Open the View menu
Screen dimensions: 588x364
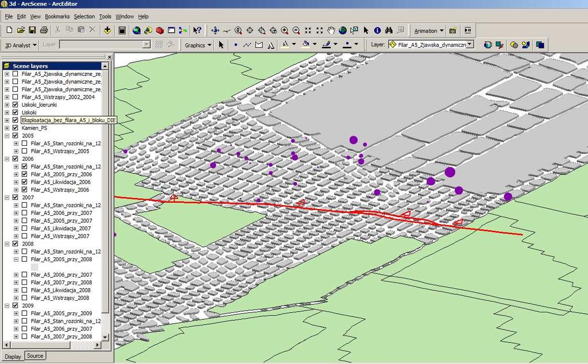(x=35, y=17)
